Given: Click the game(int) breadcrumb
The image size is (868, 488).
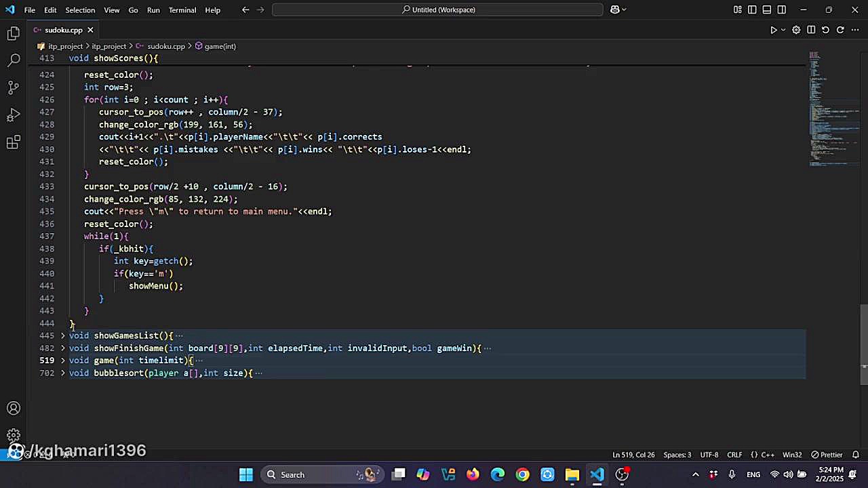Looking at the screenshot, I should point(220,46).
